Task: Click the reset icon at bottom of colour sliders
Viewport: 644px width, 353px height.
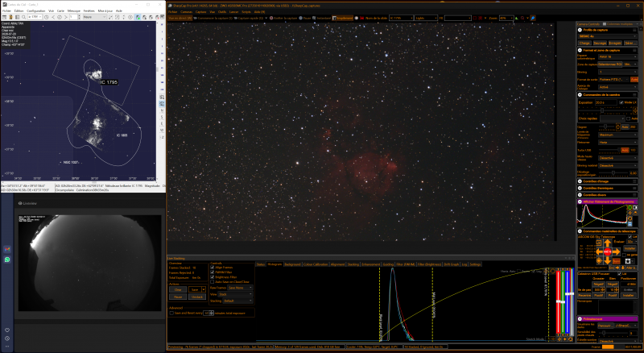Action: pyautogui.click(x=571, y=339)
